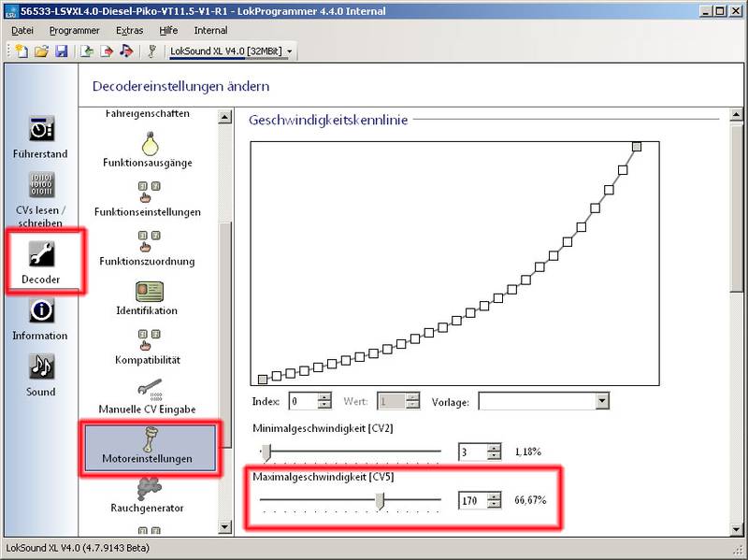Open CVs lesen / schreiben section
This screenshot has height=560, width=748.
pyautogui.click(x=40, y=200)
